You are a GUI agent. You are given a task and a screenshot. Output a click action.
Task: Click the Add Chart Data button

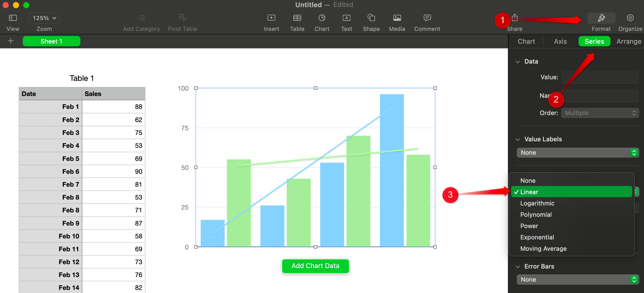click(x=315, y=266)
